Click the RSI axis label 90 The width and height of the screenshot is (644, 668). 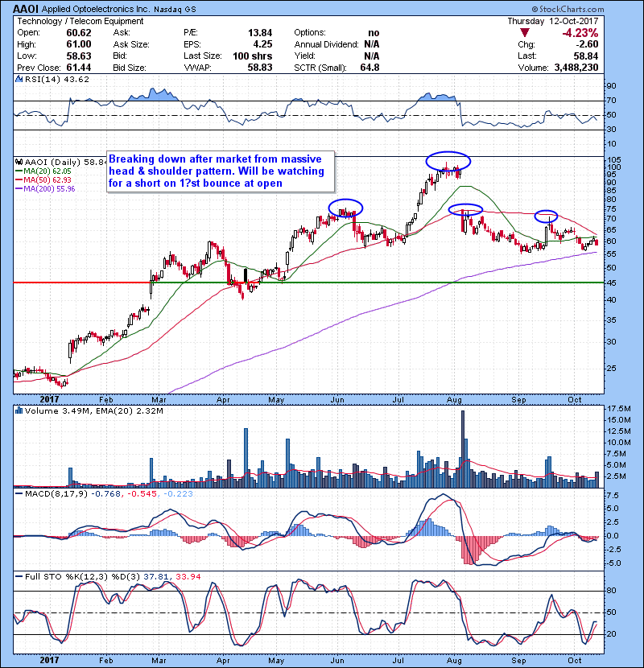(x=611, y=86)
